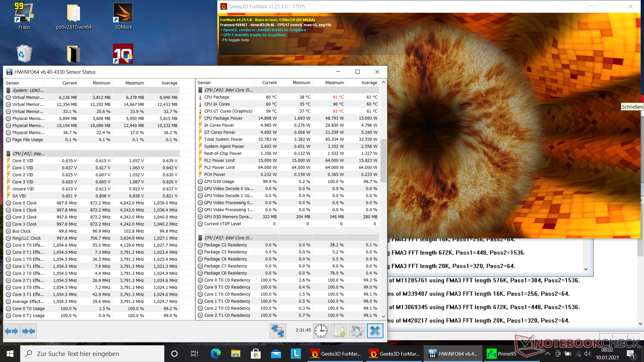Click the Average column header in left pane
This screenshot has height=362, width=644.
pyautogui.click(x=169, y=83)
